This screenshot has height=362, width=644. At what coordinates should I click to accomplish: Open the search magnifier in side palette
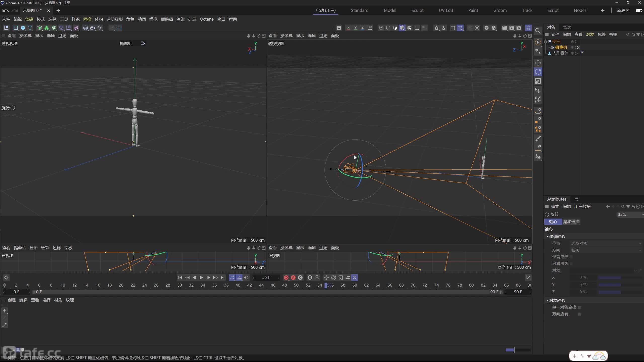coord(538,31)
